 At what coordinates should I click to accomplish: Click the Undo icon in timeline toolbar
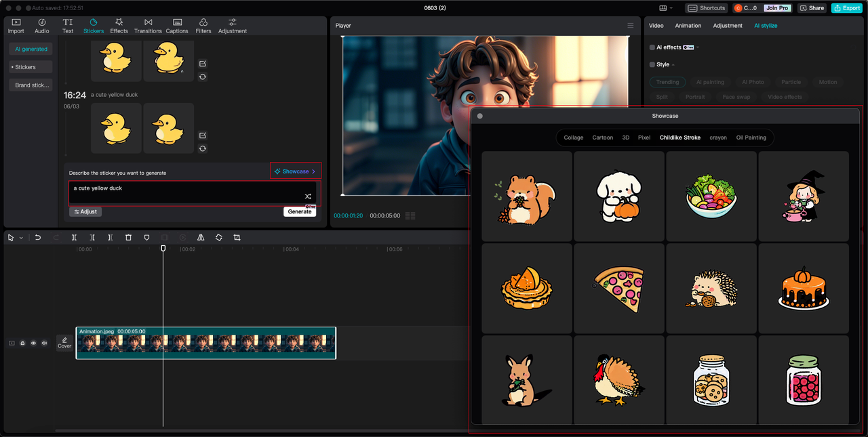point(38,238)
